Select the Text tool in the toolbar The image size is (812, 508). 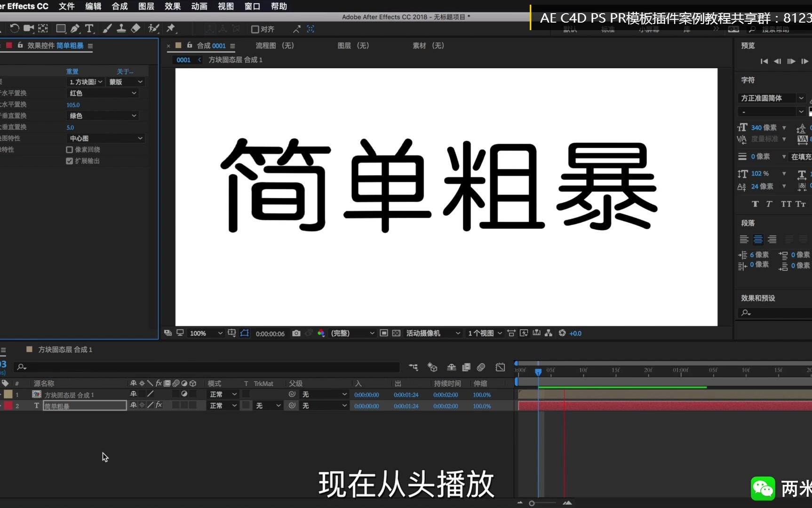[89, 29]
